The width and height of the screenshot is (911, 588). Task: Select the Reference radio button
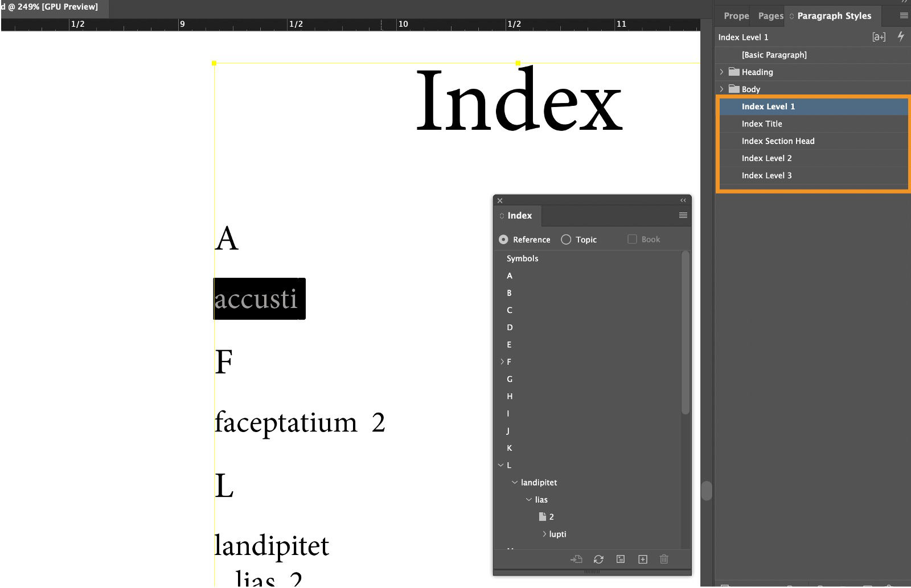(503, 240)
